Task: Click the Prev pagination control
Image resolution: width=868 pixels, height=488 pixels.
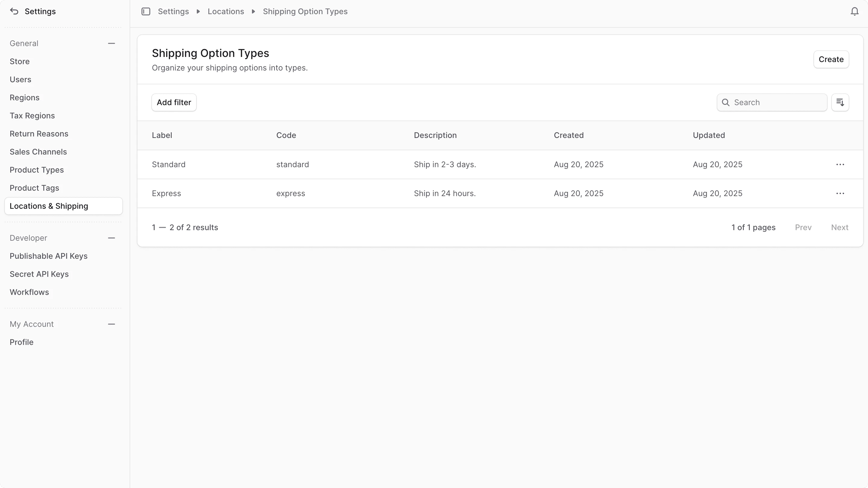Action: click(x=803, y=227)
